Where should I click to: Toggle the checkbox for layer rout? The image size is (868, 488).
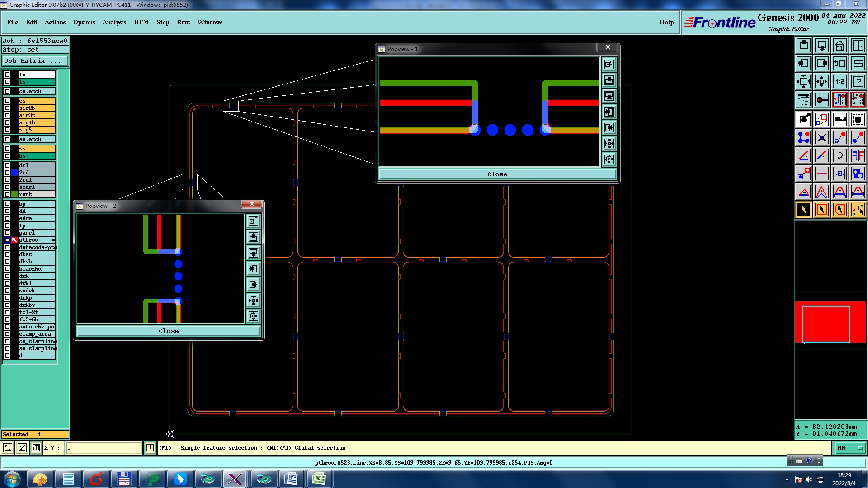[7, 194]
